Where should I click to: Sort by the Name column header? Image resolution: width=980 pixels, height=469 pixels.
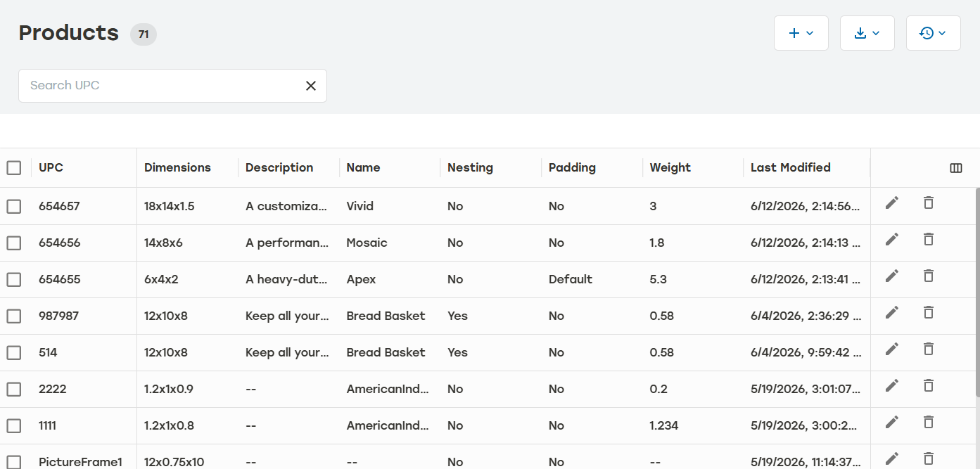coord(363,167)
